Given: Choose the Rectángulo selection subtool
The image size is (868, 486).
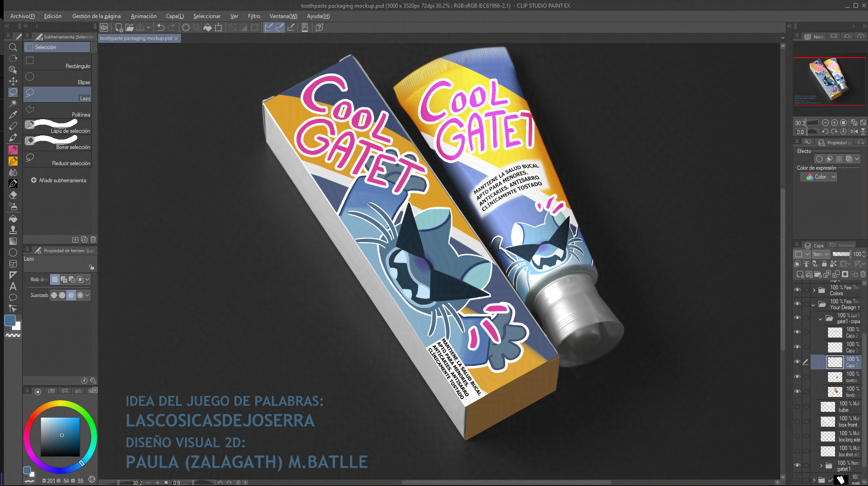Looking at the screenshot, I should point(58,63).
